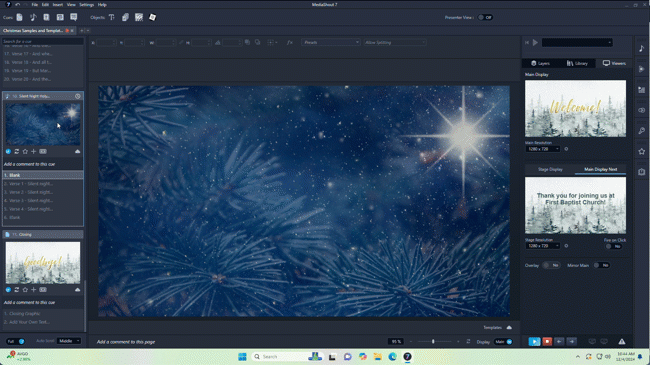Add an image object
The image size is (650, 365).
tap(139, 17)
